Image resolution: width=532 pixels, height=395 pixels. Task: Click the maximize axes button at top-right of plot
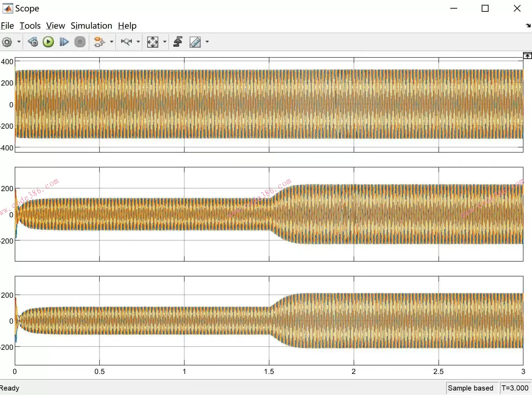click(527, 56)
